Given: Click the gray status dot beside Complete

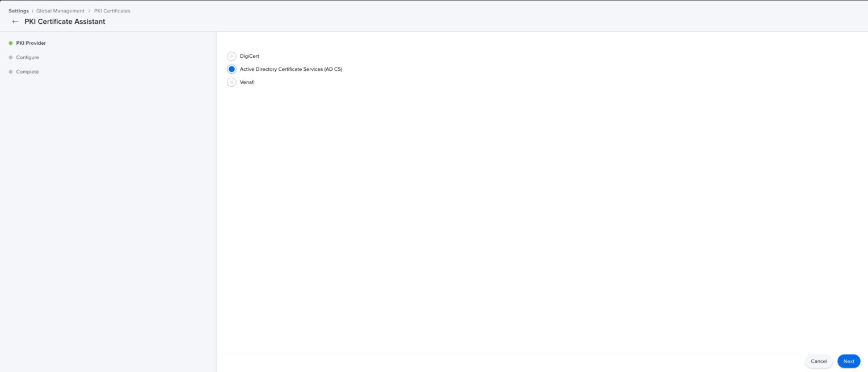Looking at the screenshot, I should (x=10, y=71).
